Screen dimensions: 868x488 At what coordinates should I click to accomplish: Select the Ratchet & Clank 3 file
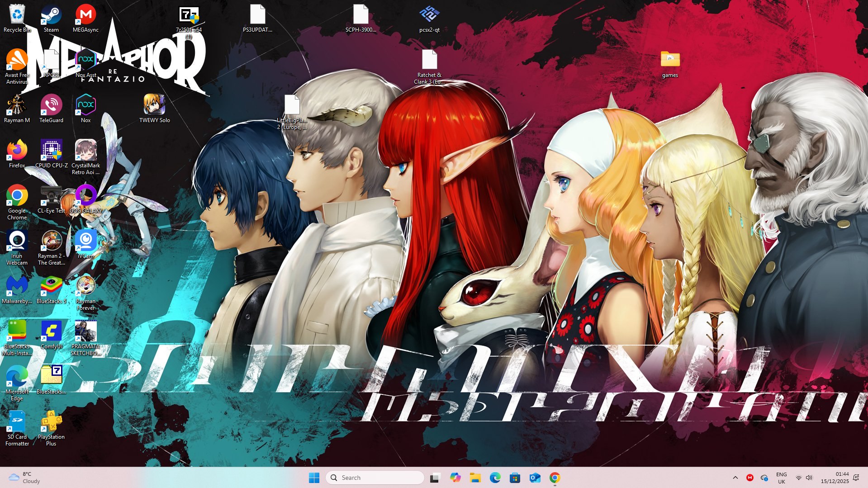[429, 67]
